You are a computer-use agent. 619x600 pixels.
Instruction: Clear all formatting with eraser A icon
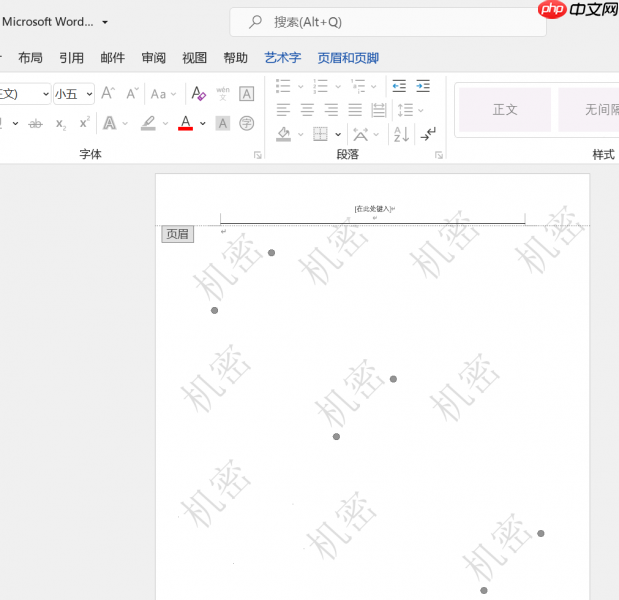pyautogui.click(x=199, y=94)
